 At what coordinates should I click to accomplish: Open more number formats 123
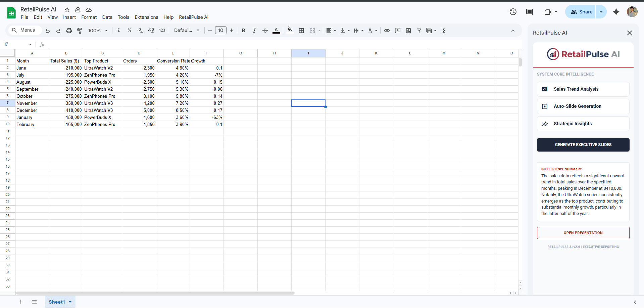click(162, 30)
